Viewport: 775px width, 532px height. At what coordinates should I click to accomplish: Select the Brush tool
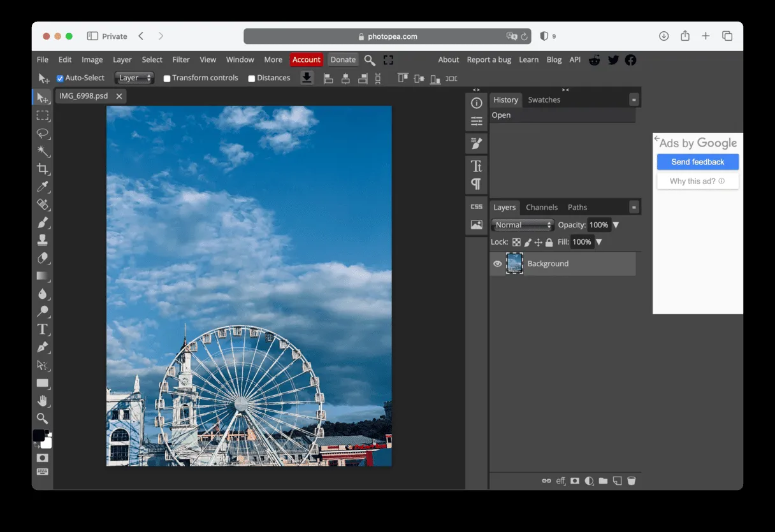click(43, 222)
